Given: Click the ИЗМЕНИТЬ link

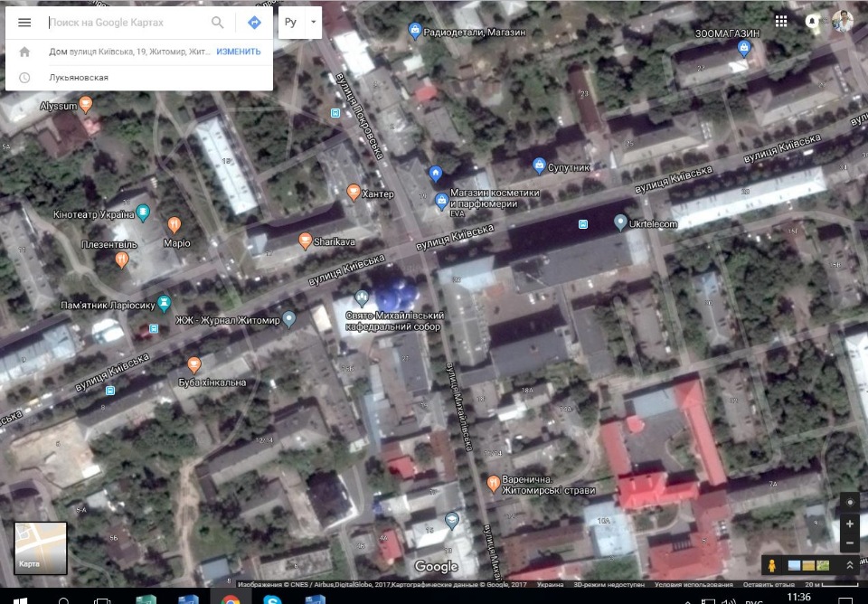Looking at the screenshot, I should pyautogui.click(x=238, y=52).
